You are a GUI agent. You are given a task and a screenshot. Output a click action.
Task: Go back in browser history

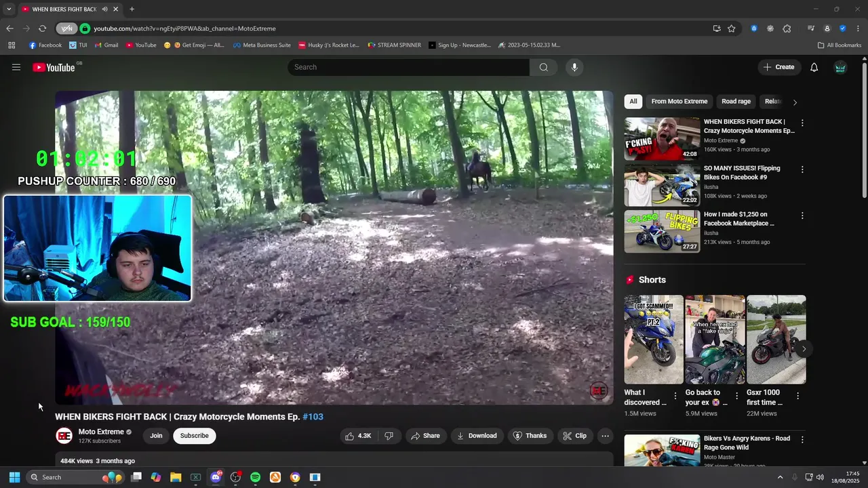pos(9,28)
